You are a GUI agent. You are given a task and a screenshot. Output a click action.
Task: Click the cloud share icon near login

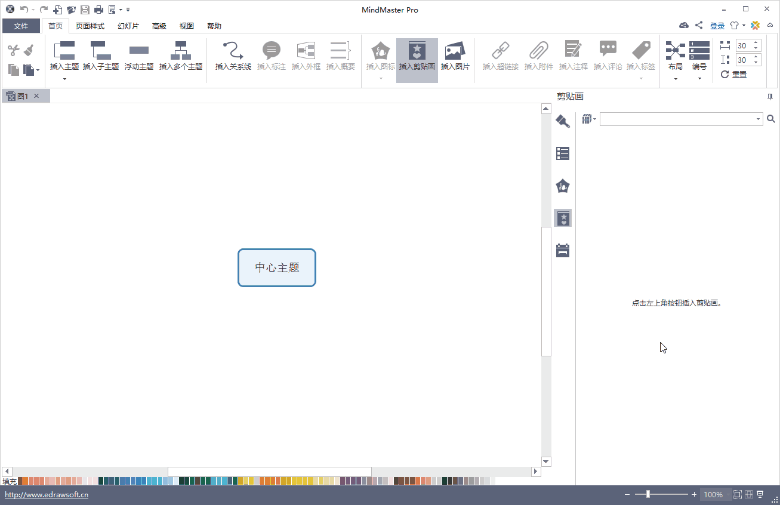point(684,25)
